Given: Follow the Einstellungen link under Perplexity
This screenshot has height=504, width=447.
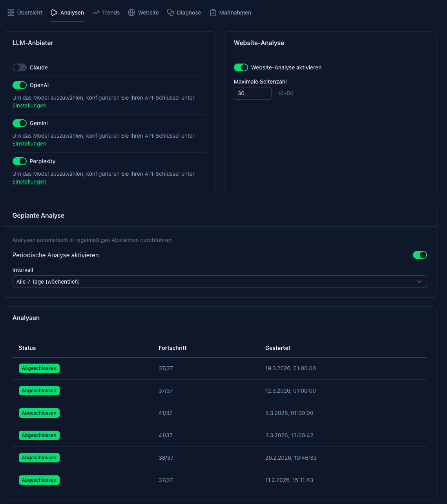Looking at the screenshot, I should (x=29, y=182).
